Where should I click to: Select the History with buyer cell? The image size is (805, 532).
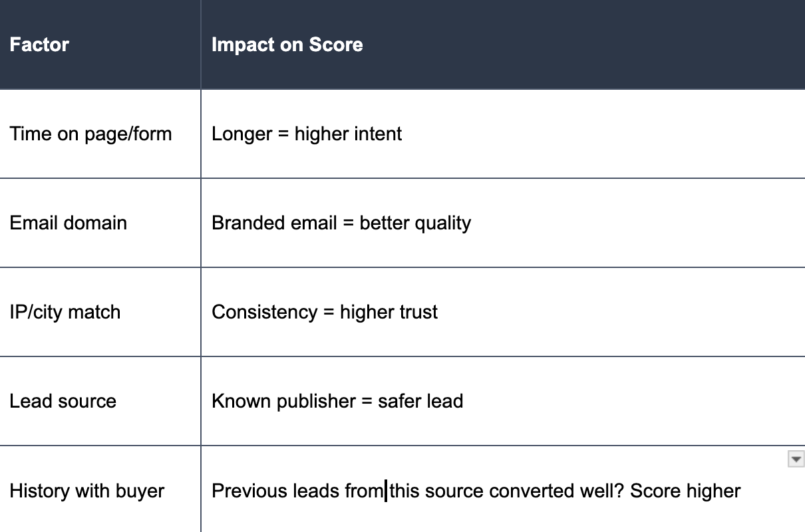tap(100, 489)
